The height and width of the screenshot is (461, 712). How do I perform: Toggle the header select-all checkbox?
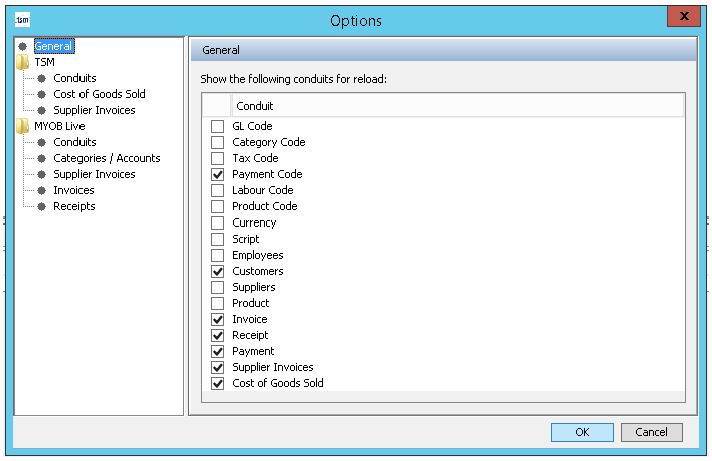tap(217, 106)
